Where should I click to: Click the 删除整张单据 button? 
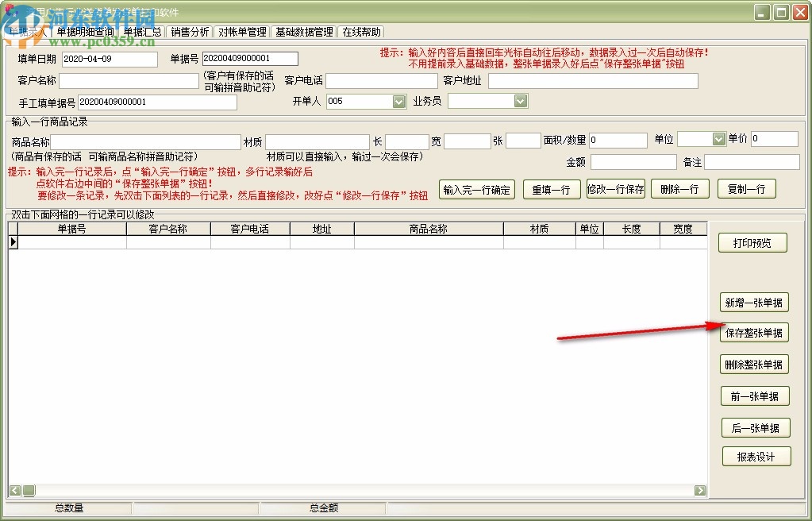coord(754,365)
